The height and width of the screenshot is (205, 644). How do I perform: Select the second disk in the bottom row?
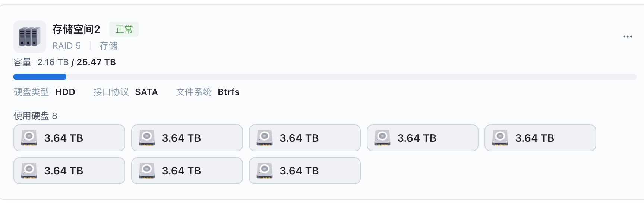click(x=187, y=171)
